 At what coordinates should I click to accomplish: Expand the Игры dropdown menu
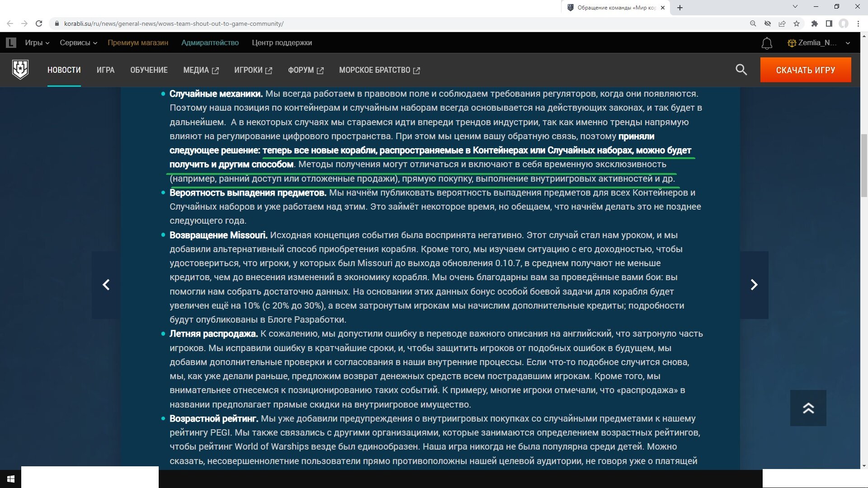pos(37,43)
